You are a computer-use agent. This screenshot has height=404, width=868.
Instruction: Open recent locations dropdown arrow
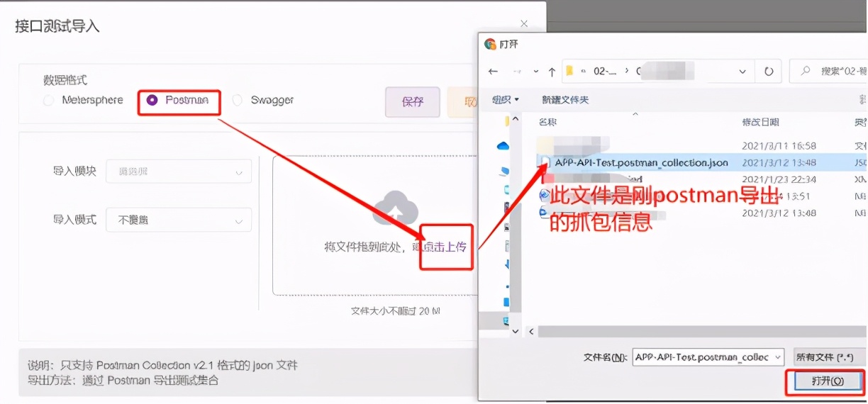tap(535, 72)
